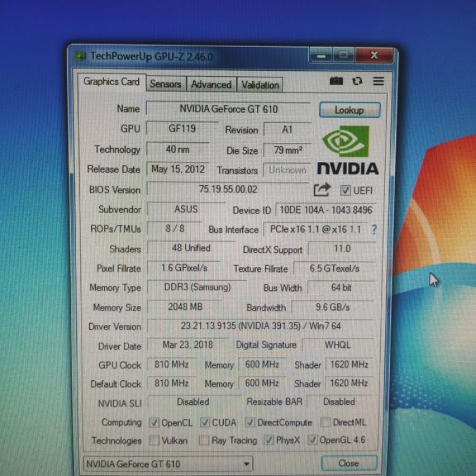Minimize the GPU-Z window
This screenshot has height=476, width=476.
(321, 56)
